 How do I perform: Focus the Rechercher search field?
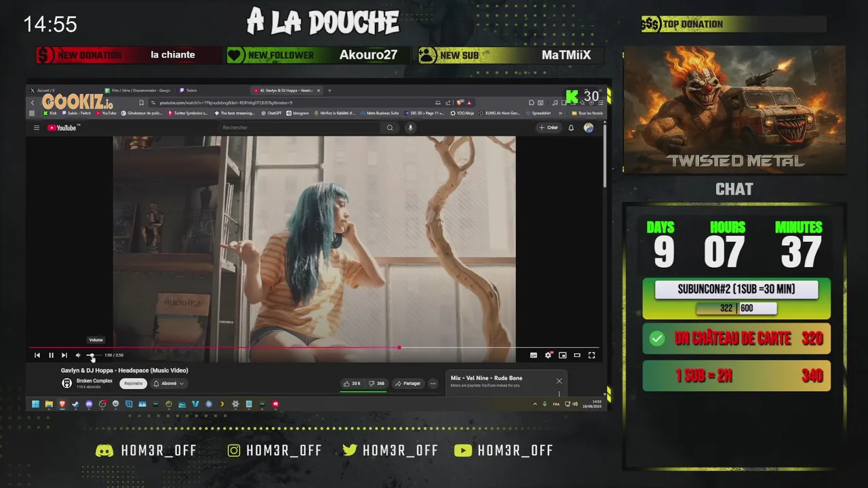(298, 127)
